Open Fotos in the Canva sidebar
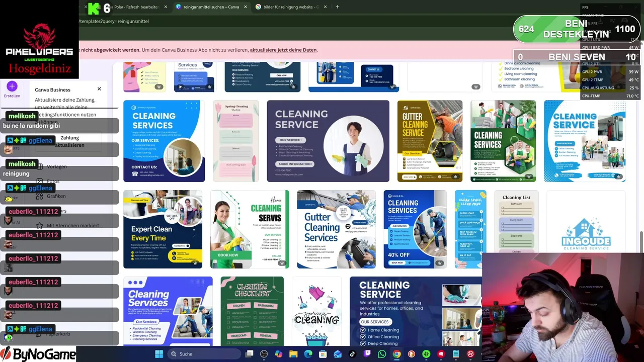 click(53, 181)
